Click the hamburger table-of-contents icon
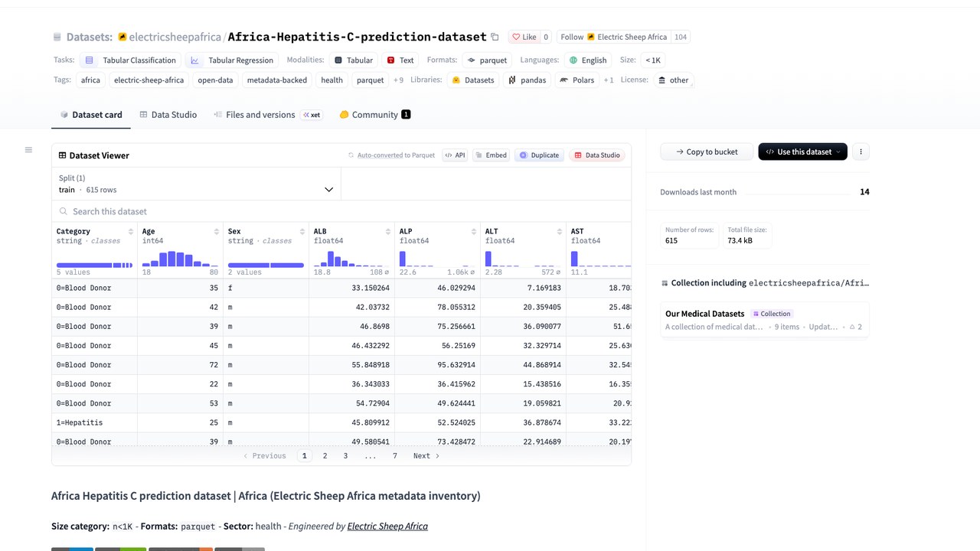 (x=28, y=150)
